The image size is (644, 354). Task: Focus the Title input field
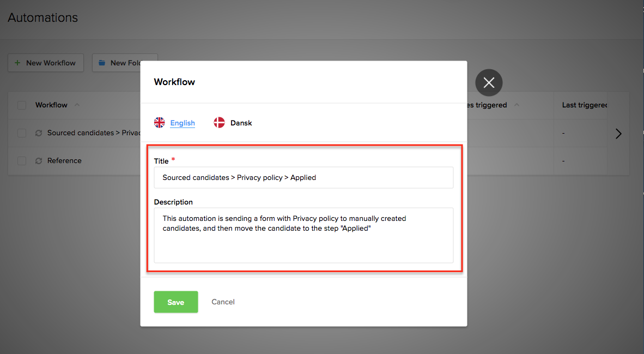point(303,178)
